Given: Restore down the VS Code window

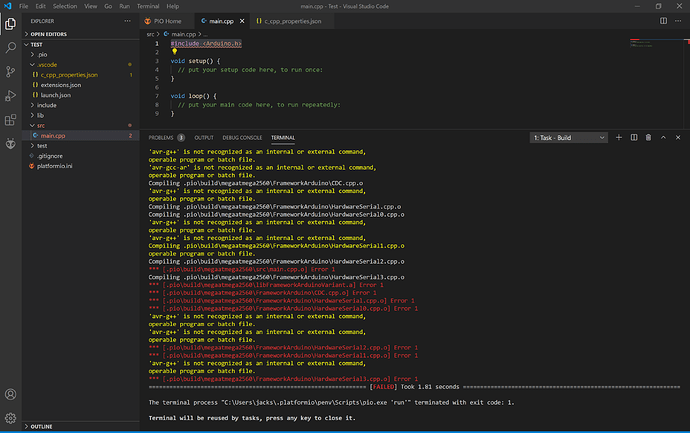Looking at the screenshot, I should 658,6.
